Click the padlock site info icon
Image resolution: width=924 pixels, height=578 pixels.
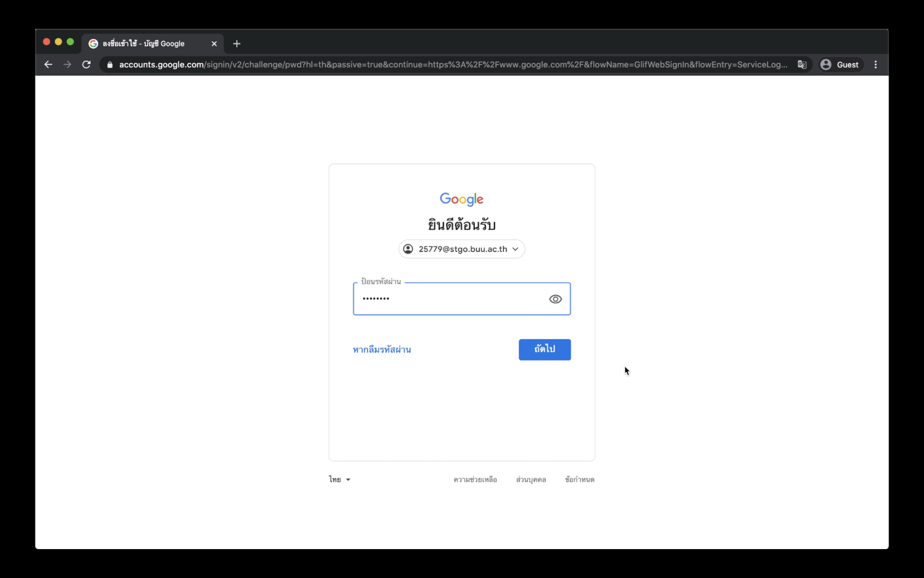pyautogui.click(x=110, y=65)
